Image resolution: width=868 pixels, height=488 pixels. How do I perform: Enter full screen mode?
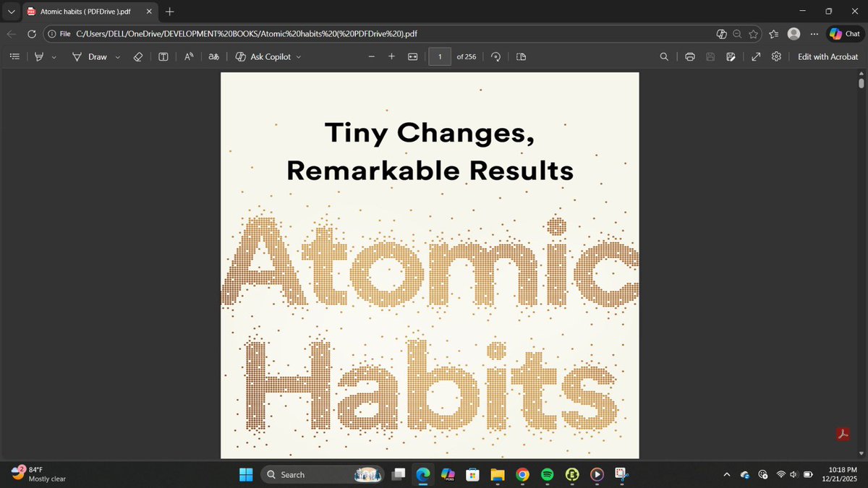tap(756, 56)
